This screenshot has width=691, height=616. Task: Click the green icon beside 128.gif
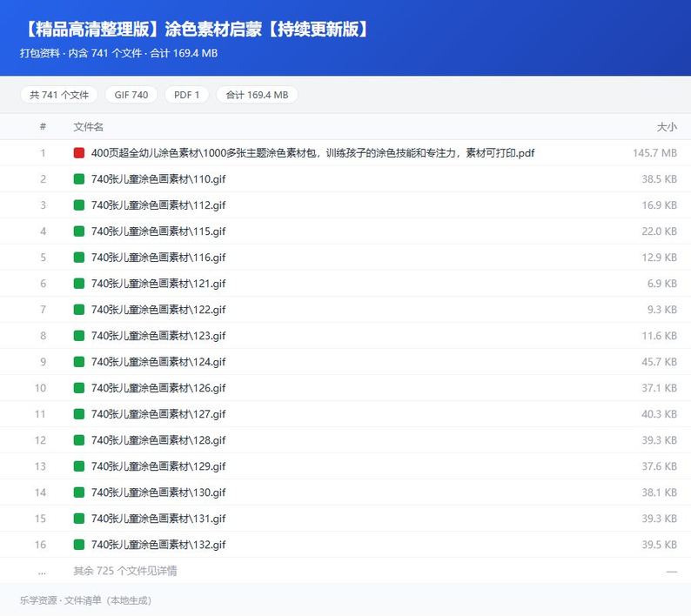[79, 440]
